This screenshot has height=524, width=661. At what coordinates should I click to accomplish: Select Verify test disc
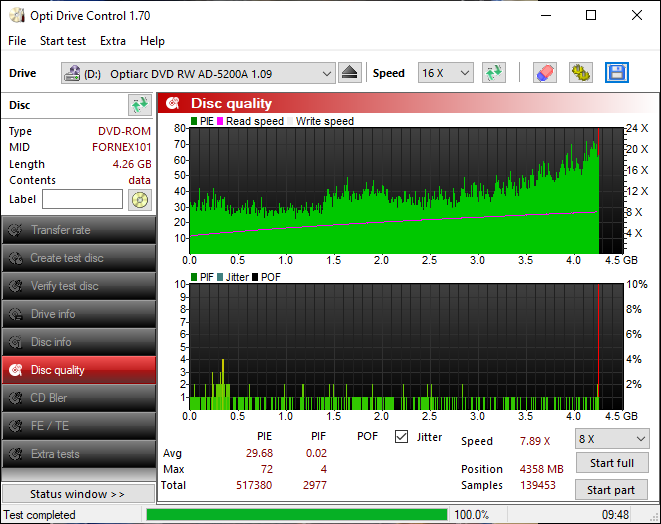79,286
